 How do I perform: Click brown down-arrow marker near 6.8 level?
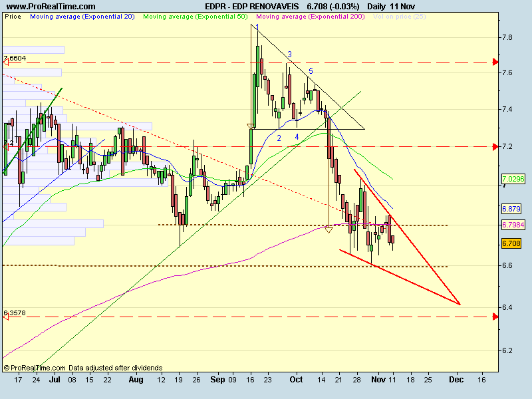329,230
